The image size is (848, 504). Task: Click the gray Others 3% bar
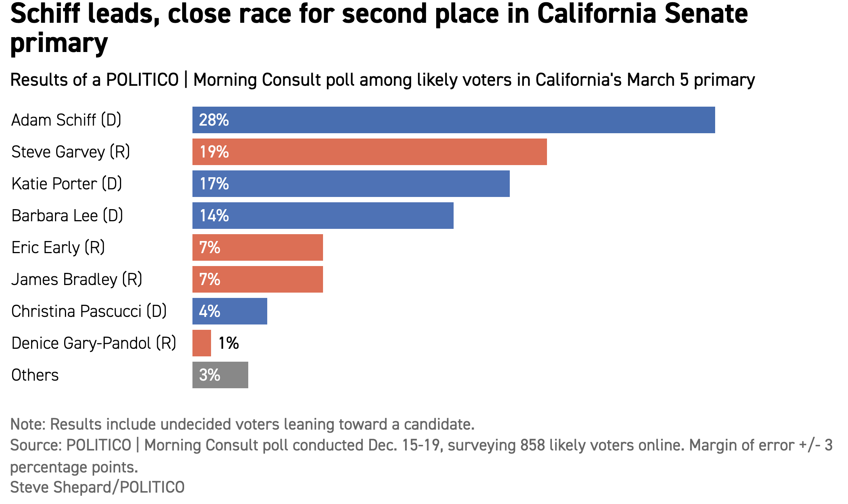220,375
